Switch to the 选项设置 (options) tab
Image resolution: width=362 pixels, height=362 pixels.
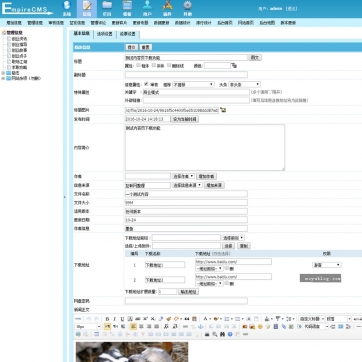[x=105, y=34]
